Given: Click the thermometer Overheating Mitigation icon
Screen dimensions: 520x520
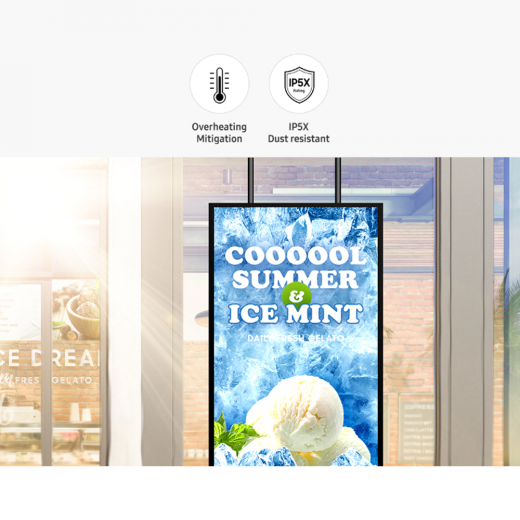Looking at the screenshot, I should (x=219, y=84).
